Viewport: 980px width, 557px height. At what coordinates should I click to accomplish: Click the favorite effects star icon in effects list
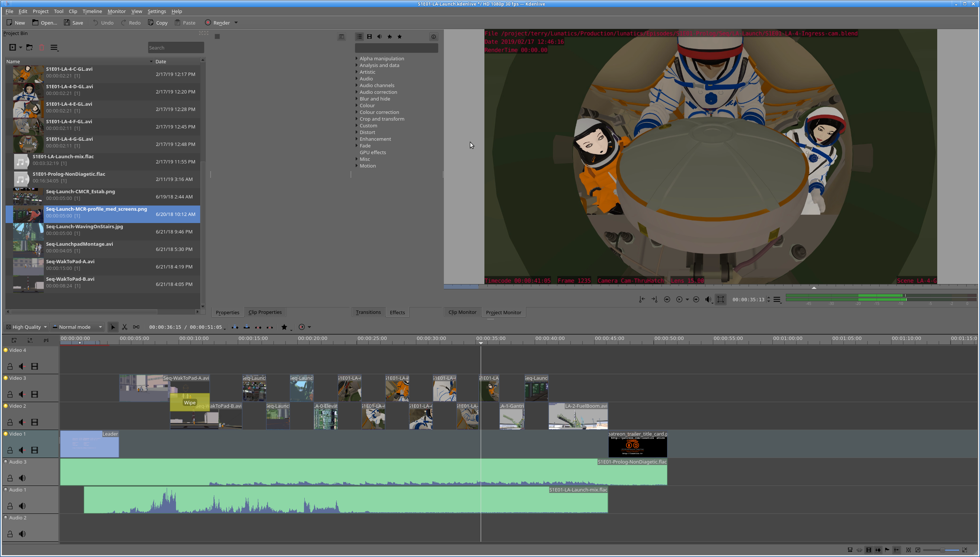pos(400,37)
